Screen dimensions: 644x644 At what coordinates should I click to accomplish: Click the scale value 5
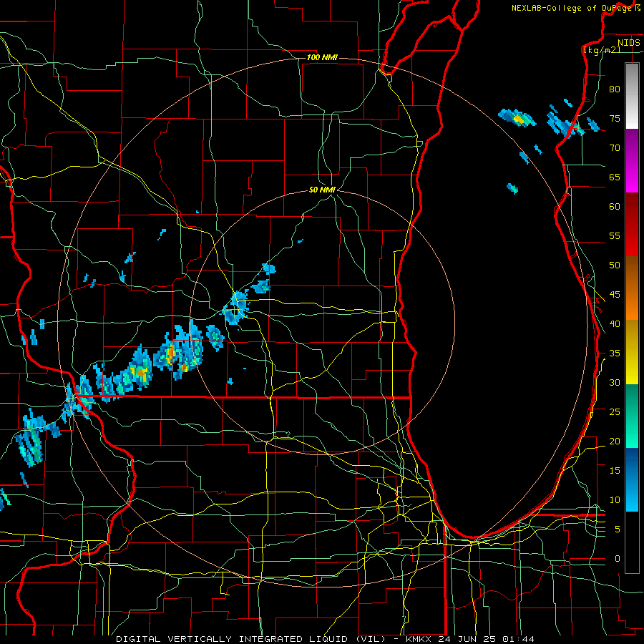tap(618, 529)
